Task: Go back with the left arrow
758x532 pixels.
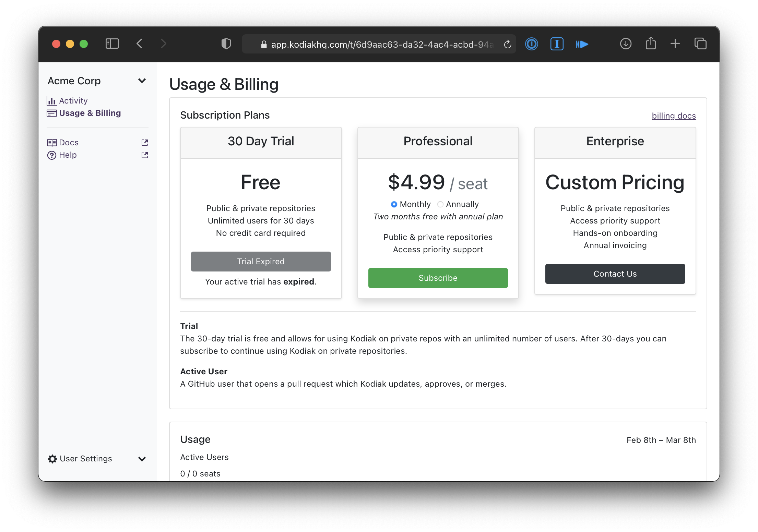Action: (x=140, y=44)
